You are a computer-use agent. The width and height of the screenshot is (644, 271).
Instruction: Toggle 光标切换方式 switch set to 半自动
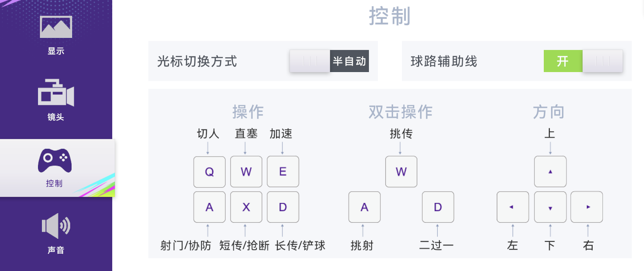pos(329,61)
